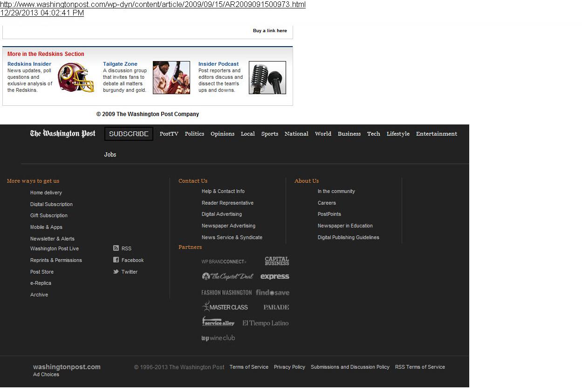Open the Buy a link here link
The width and height of the screenshot is (582, 392).
click(270, 31)
